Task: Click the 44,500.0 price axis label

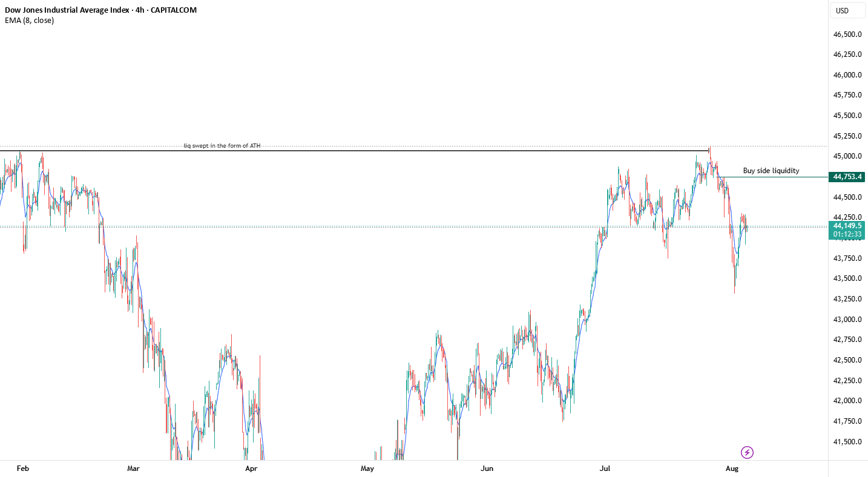Action: click(847, 197)
